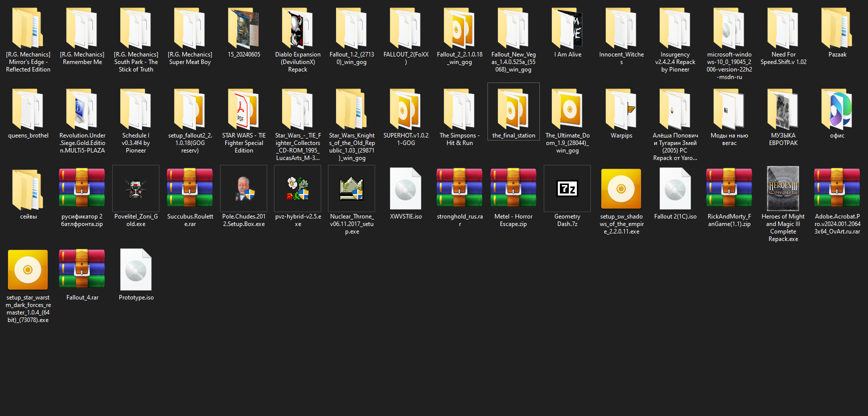Select the Metel - Horror Escape.zip archive

[513, 198]
